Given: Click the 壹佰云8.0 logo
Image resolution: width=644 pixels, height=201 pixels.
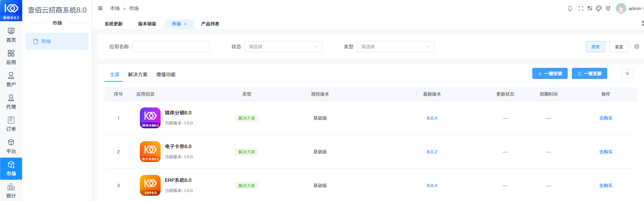Looking at the screenshot, I should (x=11, y=10).
